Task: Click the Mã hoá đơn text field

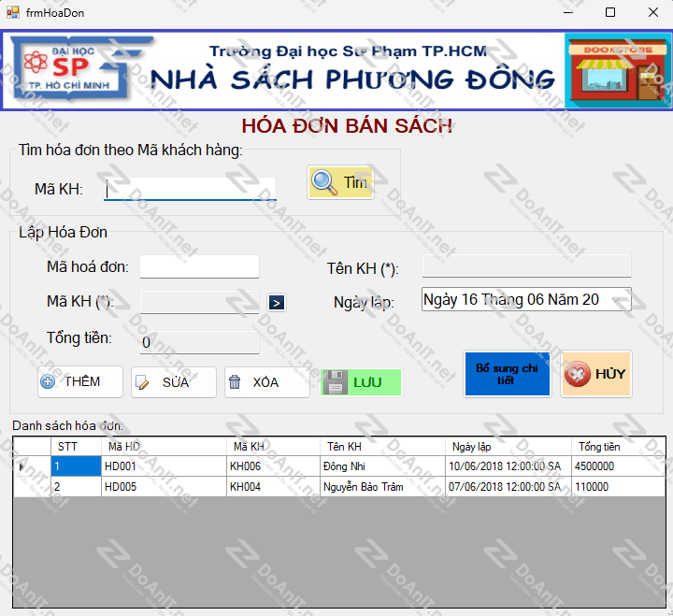Action: pos(199,267)
